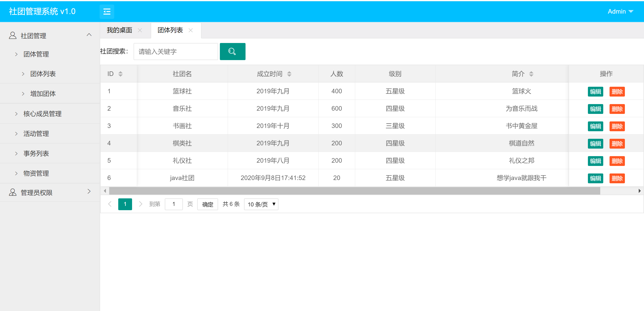This screenshot has height=311, width=644.
Task: Switch to the 我的桌面 tab
Action: pyautogui.click(x=119, y=30)
